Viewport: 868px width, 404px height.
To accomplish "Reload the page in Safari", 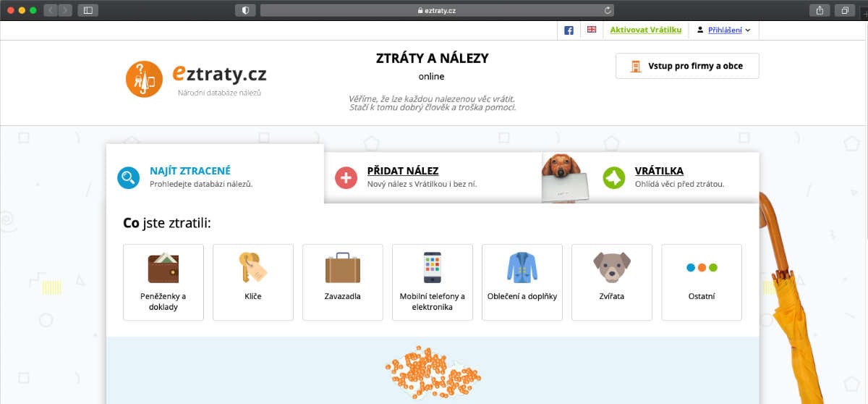I will [608, 10].
